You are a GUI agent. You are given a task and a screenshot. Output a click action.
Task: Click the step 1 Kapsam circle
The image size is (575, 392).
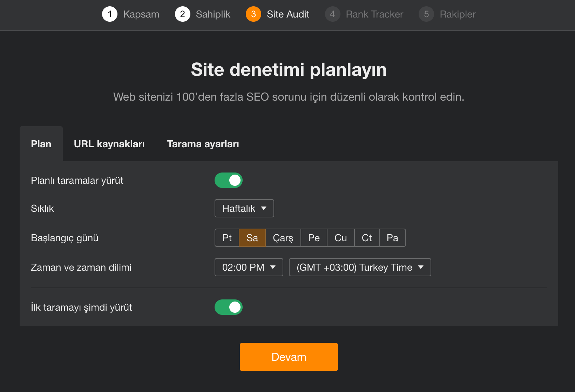pos(110,14)
